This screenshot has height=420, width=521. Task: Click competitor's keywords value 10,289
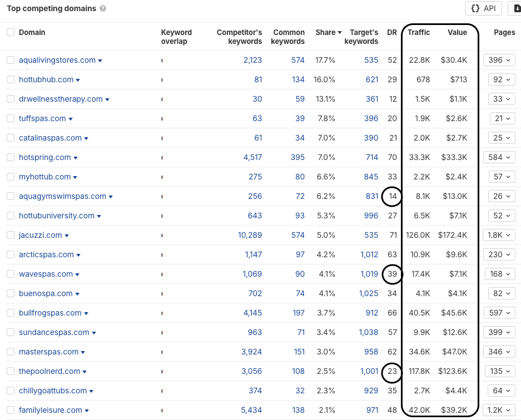tap(250, 235)
